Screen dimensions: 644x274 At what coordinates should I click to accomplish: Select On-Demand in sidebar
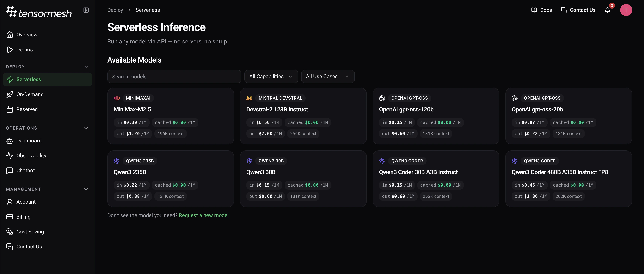(x=48, y=94)
